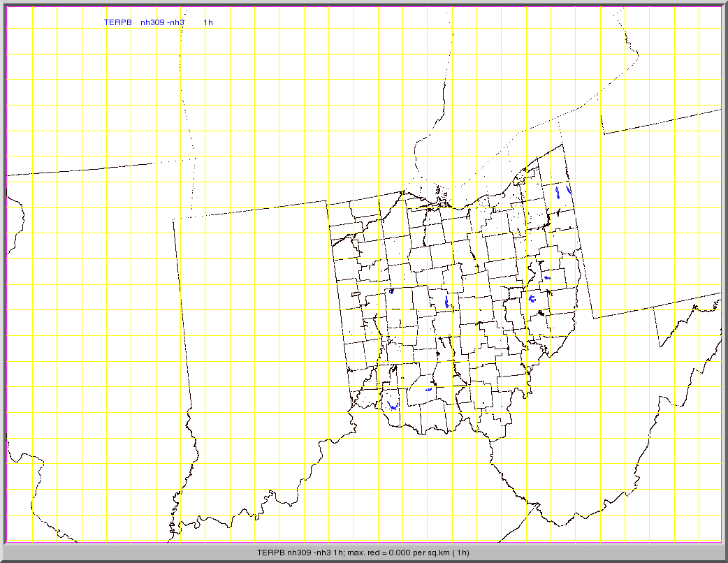Click the elongated blue marker in central Ohio

446,302
